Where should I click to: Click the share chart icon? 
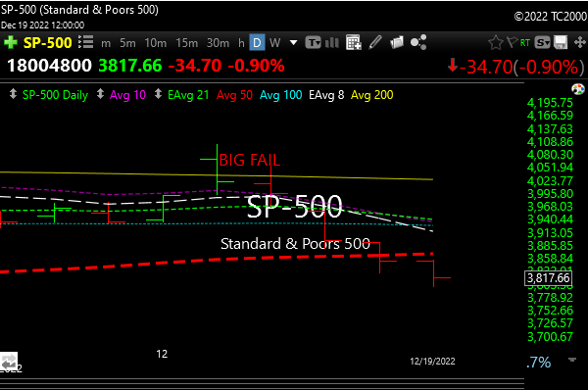pos(418,42)
